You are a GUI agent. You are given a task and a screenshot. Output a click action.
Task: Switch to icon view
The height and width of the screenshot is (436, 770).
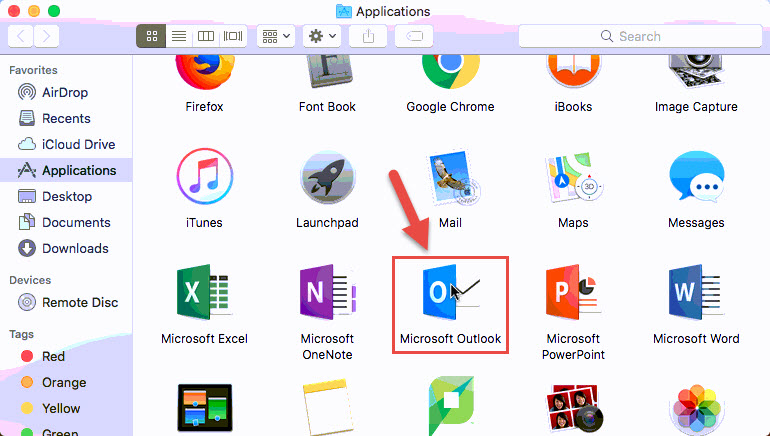[152, 36]
